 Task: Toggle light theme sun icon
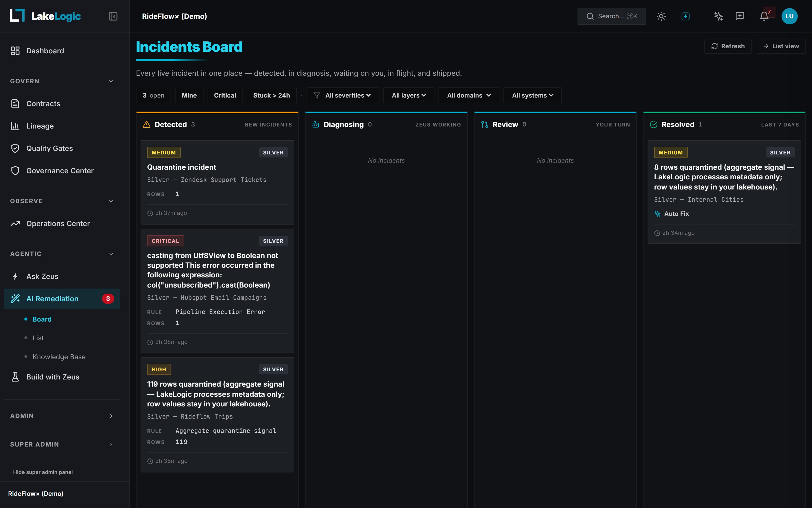tap(661, 16)
